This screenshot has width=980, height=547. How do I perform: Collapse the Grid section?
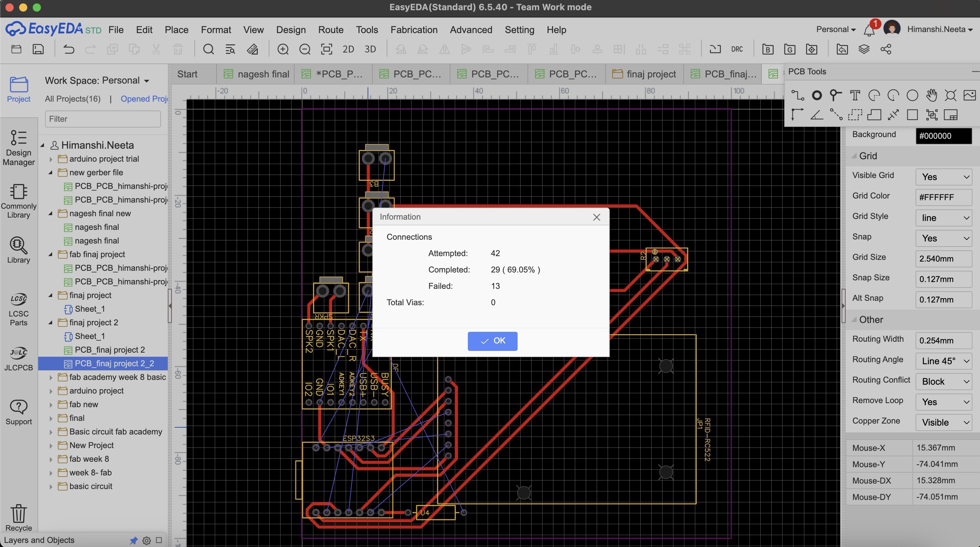[854, 156]
